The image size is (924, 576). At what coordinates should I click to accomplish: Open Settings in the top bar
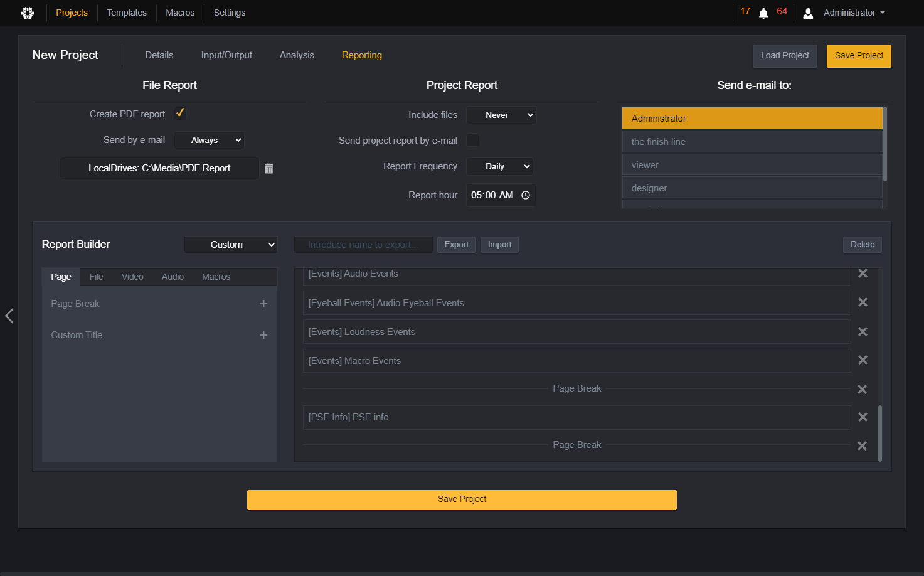[230, 13]
